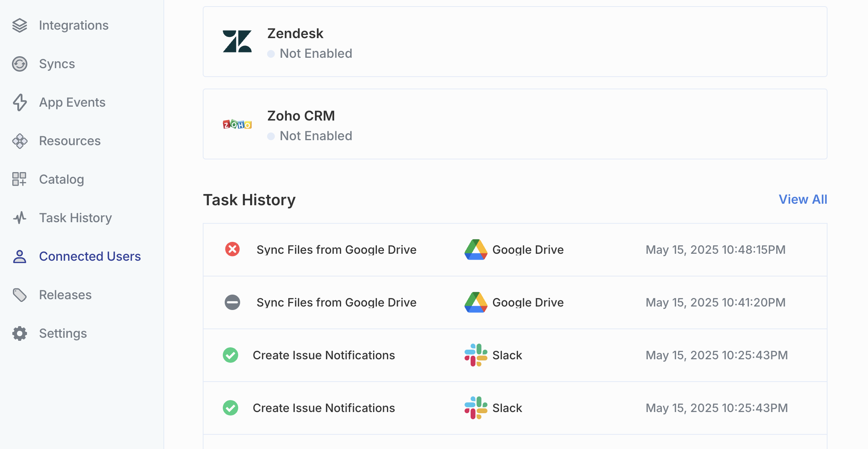Open first Create Issue Notifications task

[x=324, y=355]
